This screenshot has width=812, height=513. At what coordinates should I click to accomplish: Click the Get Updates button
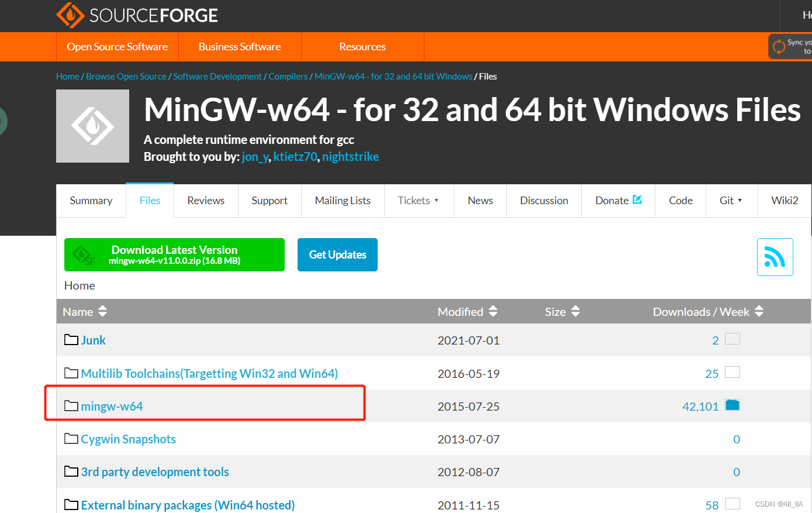[x=337, y=254]
